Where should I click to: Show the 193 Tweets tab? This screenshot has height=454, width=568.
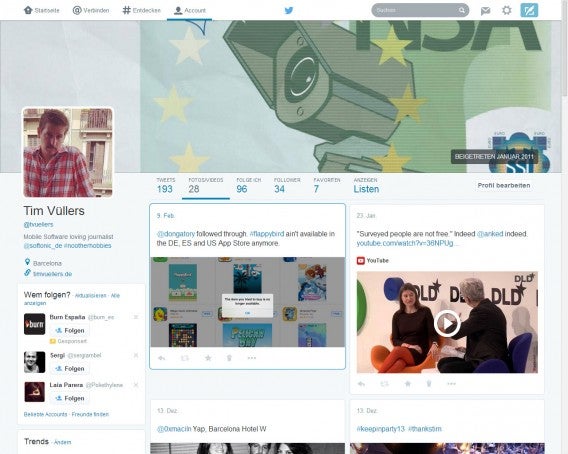coord(165,186)
